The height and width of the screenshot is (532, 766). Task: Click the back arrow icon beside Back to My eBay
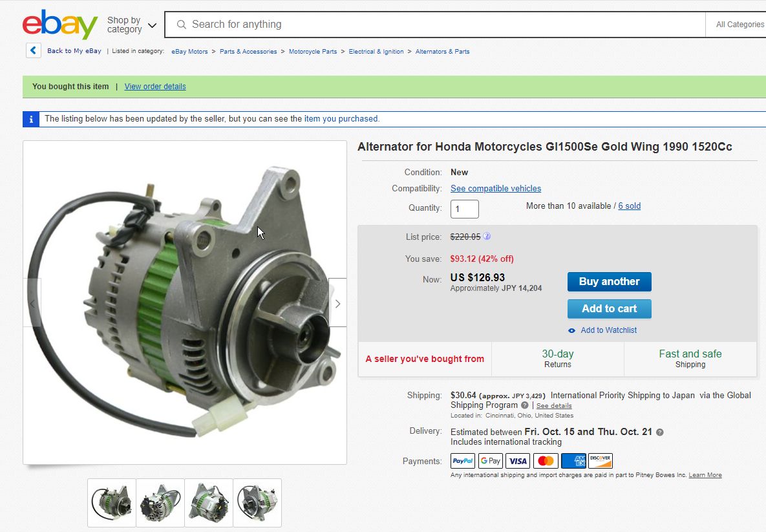33,50
